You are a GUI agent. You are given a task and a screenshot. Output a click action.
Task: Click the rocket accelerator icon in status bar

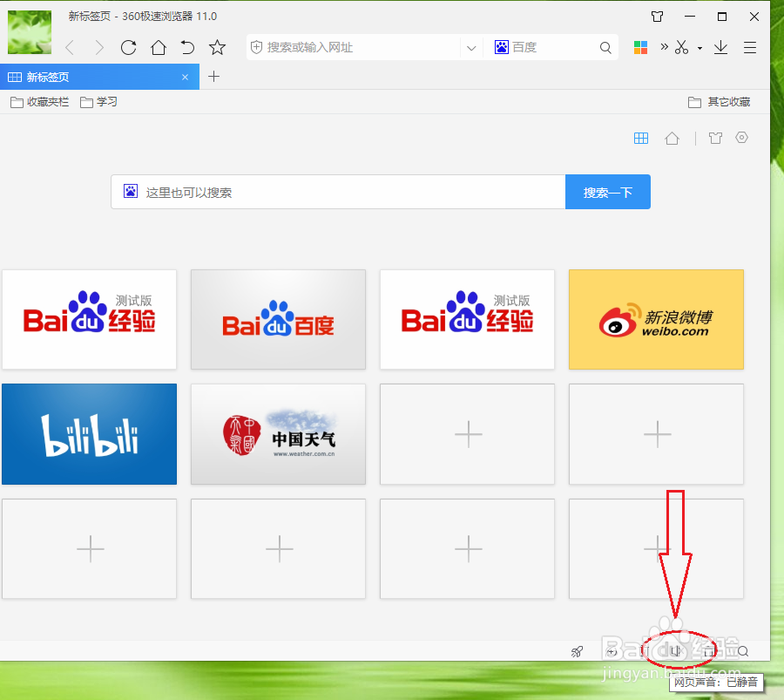pos(577,651)
